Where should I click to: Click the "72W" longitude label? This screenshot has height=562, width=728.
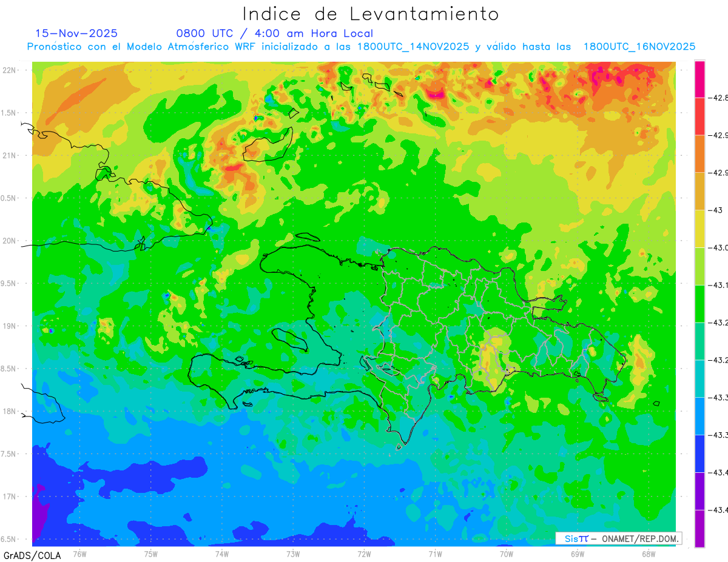coord(364,554)
